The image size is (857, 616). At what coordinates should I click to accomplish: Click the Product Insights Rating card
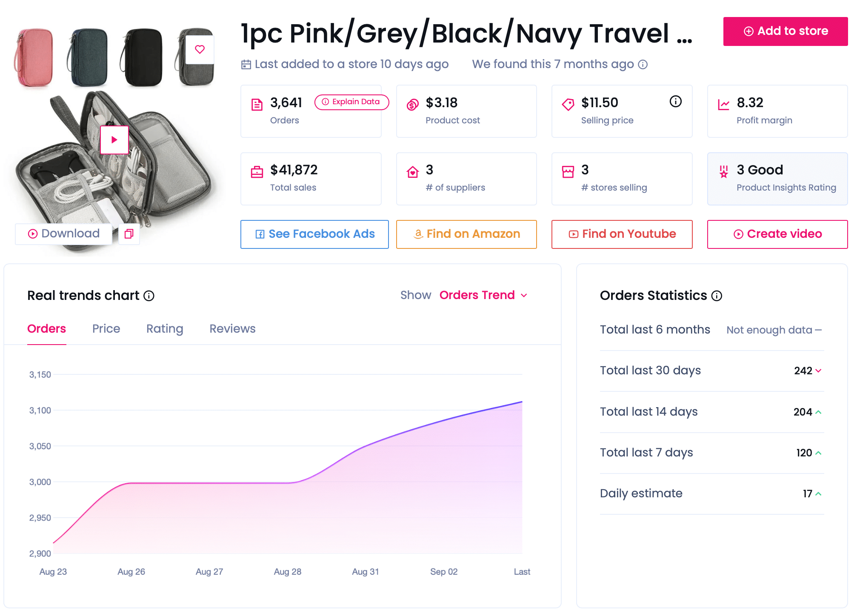click(777, 179)
